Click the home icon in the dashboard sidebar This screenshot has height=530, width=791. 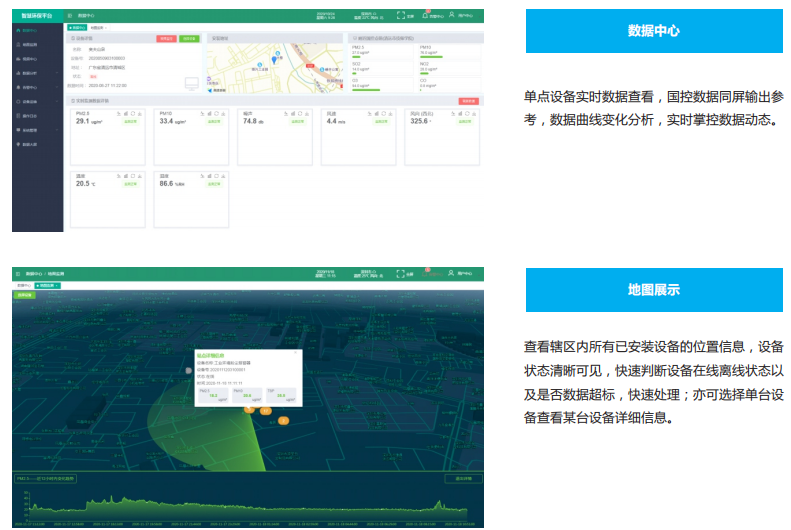tap(18, 30)
